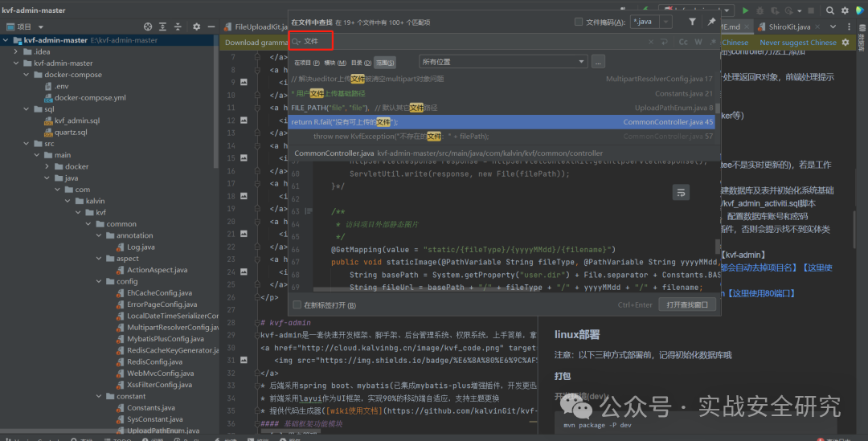Open the *.java file mask dropdown

pos(666,22)
